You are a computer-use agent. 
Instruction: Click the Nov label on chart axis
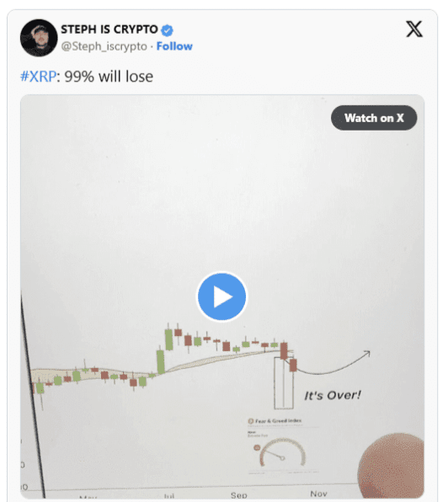tap(318, 494)
